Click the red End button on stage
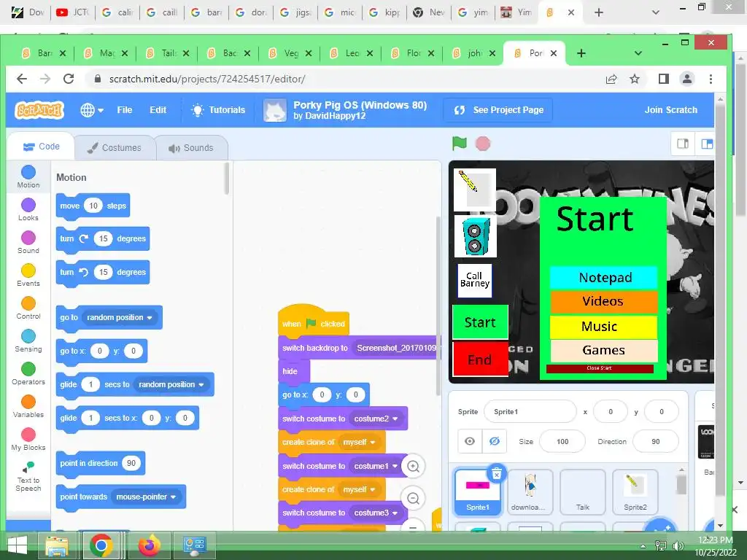Screen dimensions: 747x560 [x=480, y=359]
